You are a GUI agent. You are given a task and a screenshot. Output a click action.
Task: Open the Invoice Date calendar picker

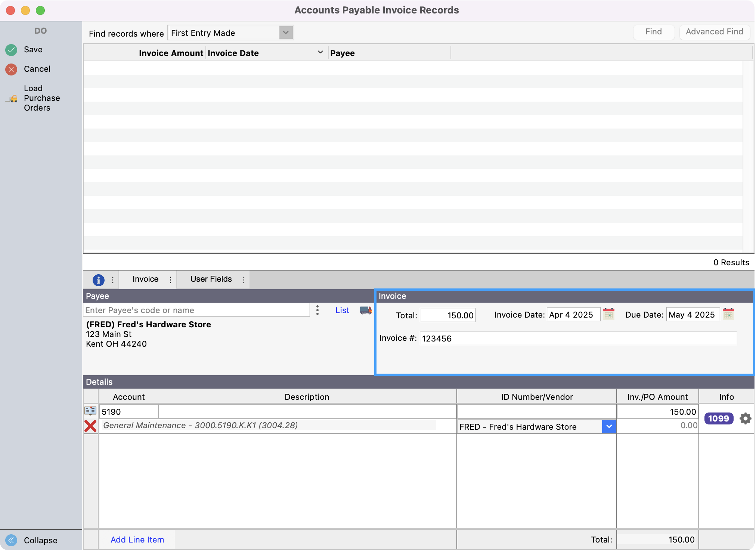pyautogui.click(x=609, y=314)
